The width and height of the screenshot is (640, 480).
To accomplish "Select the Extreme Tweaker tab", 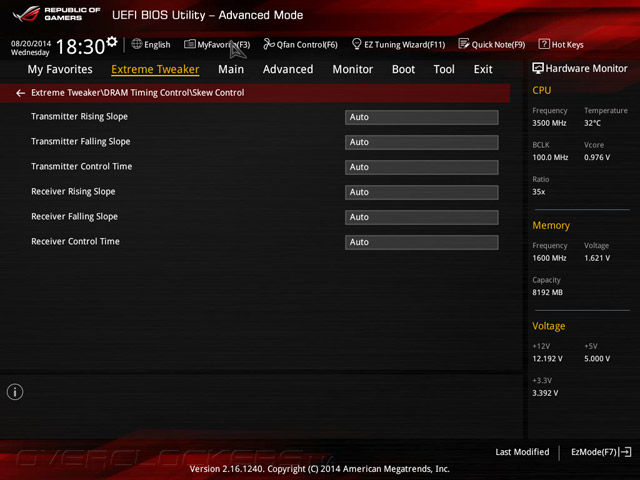I will [155, 69].
